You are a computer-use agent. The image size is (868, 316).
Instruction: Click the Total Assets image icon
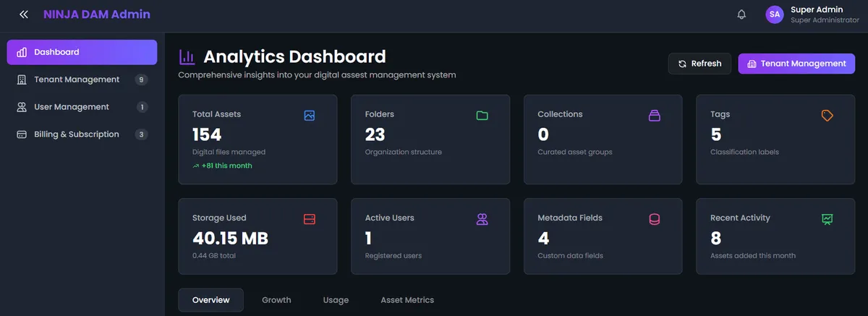(x=310, y=115)
